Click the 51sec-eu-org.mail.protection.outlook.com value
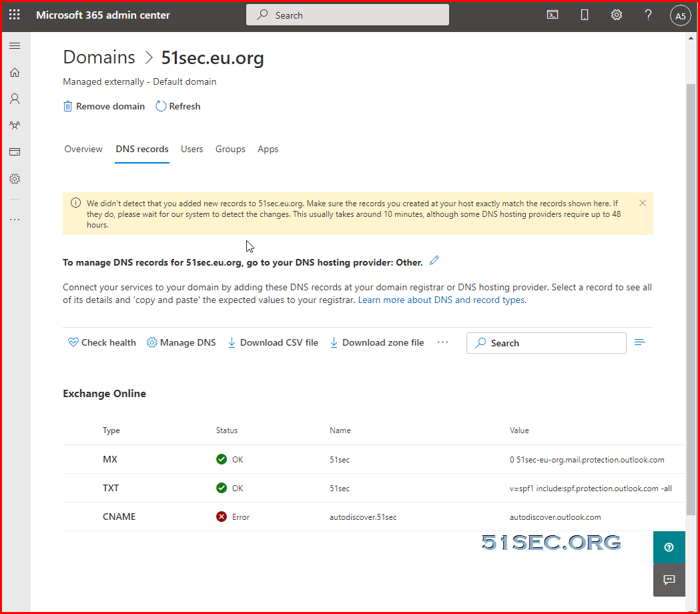Image resolution: width=700 pixels, height=614 pixels. coord(587,460)
